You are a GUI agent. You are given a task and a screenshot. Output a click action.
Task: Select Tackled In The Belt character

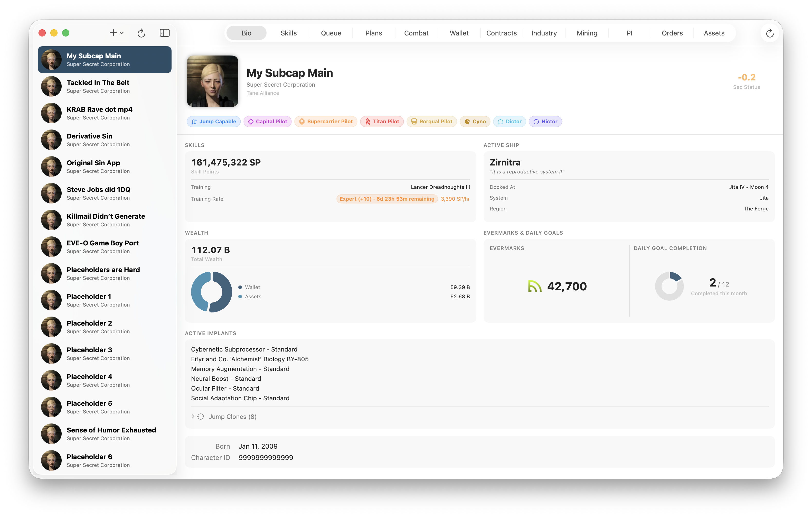click(105, 86)
